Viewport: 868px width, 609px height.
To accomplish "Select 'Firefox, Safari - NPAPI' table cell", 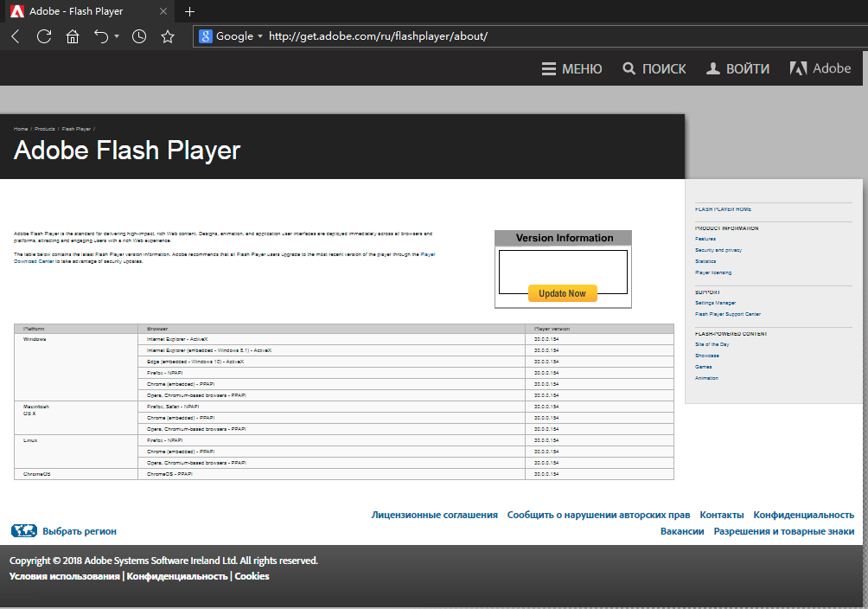I will click(x=332, y=407).
